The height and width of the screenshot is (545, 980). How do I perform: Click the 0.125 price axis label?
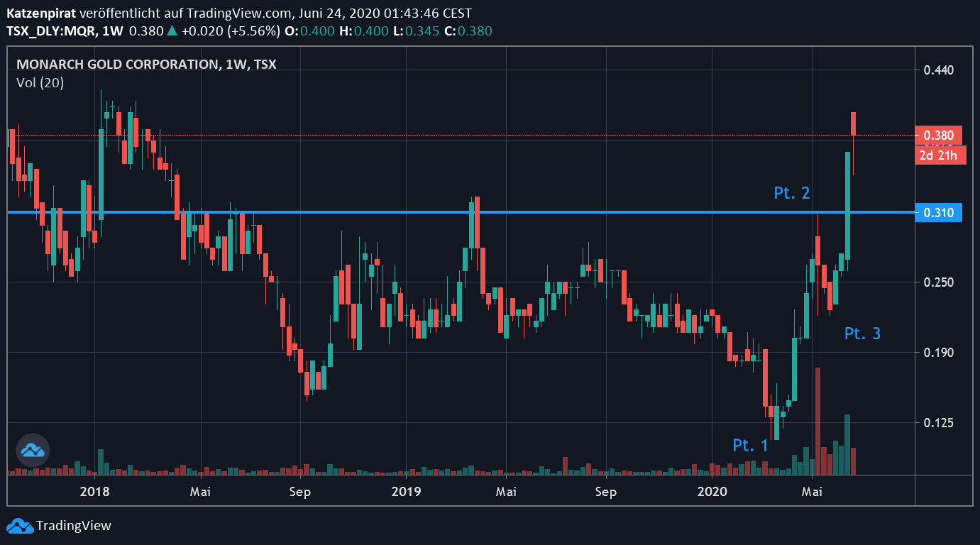938,423
